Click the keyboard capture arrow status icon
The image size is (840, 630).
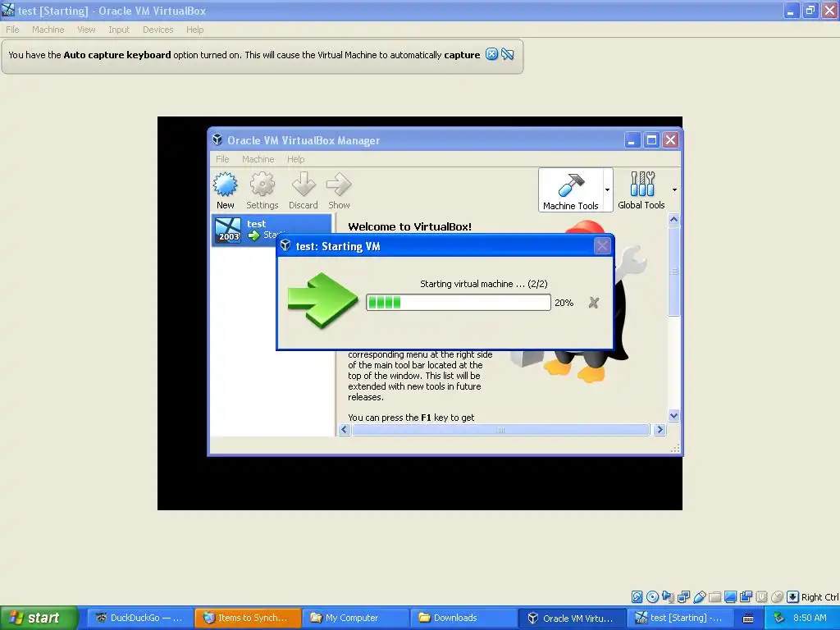(793, 597)
